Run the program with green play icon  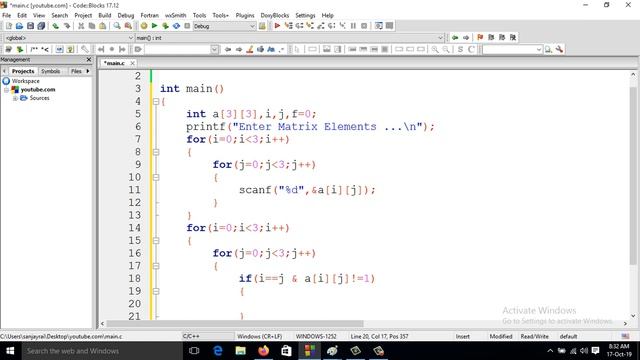[x=154, y=26]
